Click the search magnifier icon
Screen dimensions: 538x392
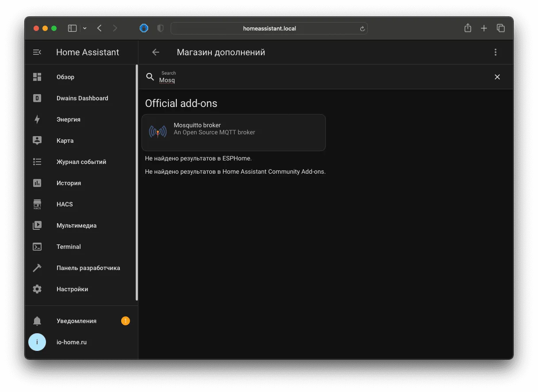click(150, 77)
